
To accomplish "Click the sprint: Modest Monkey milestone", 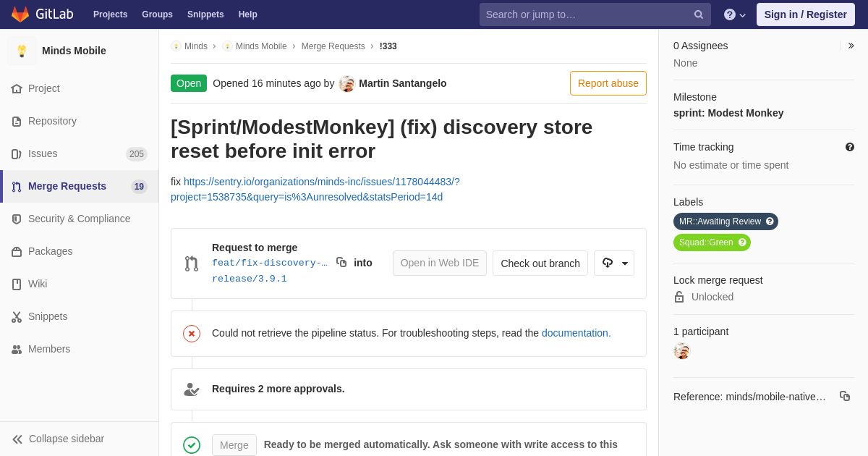I will pos(728,113).
